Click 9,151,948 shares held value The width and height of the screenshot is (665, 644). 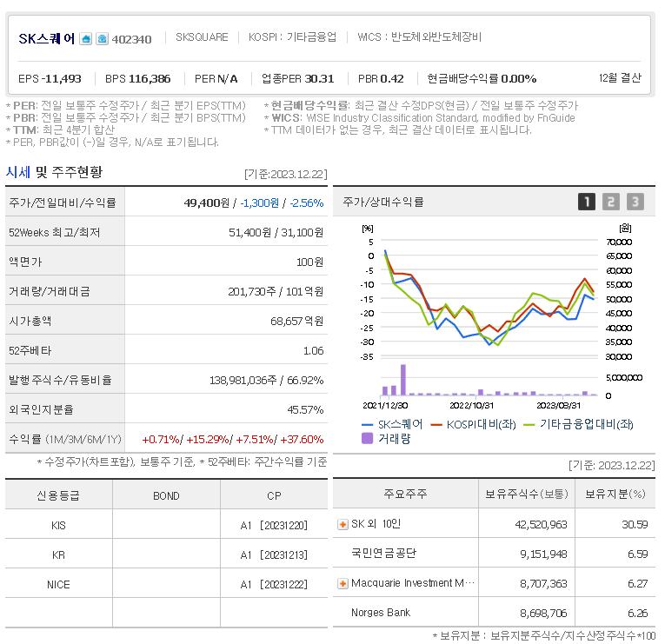pyautogui.click(x=543, y=554)
